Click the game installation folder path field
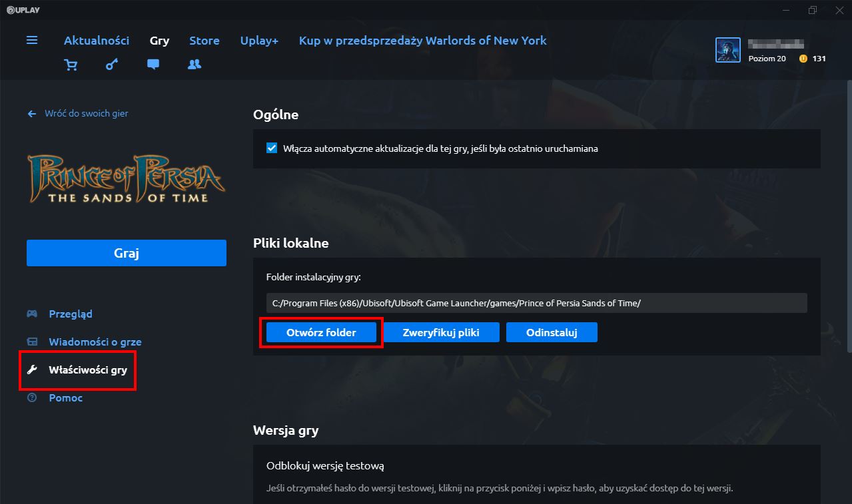Image resolution: width=852 pixels, height=504 pixels. [537, 303]
